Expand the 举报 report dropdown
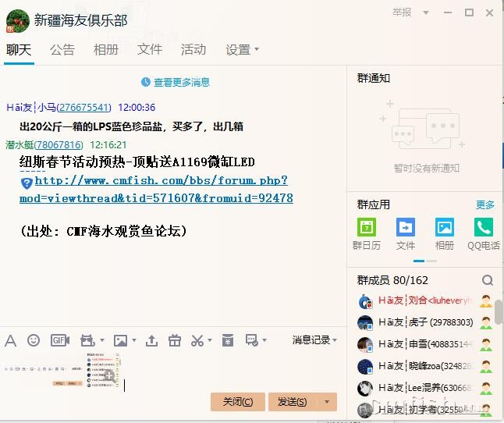Screen dimensions: 504x423 [x=406, y=12]
